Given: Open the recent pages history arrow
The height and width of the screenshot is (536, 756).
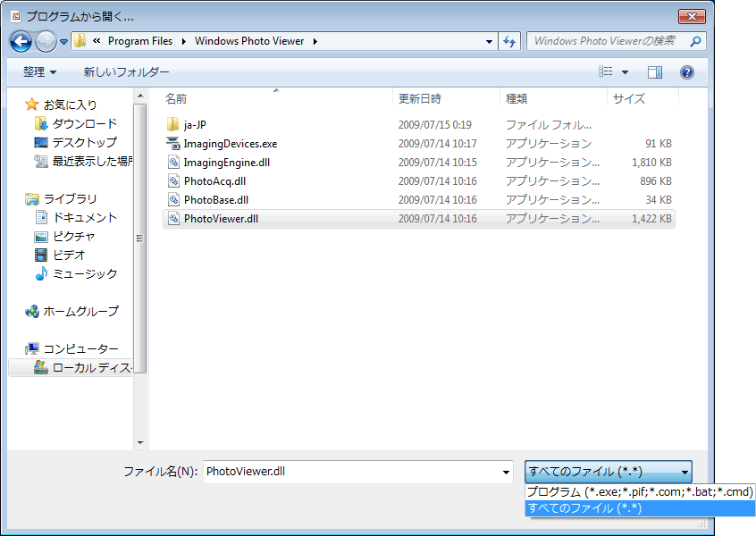Looking at the screenshot, I should (63, 42).
